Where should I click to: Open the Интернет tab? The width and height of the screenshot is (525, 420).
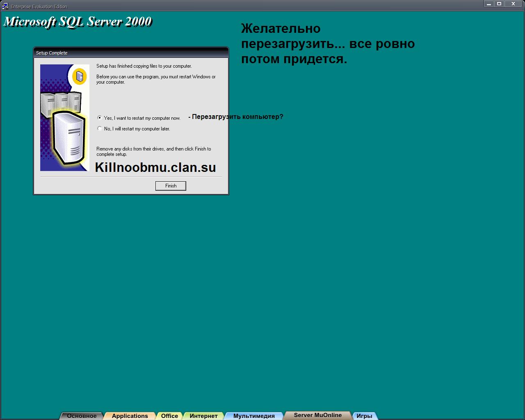click(x=203, y=416)
